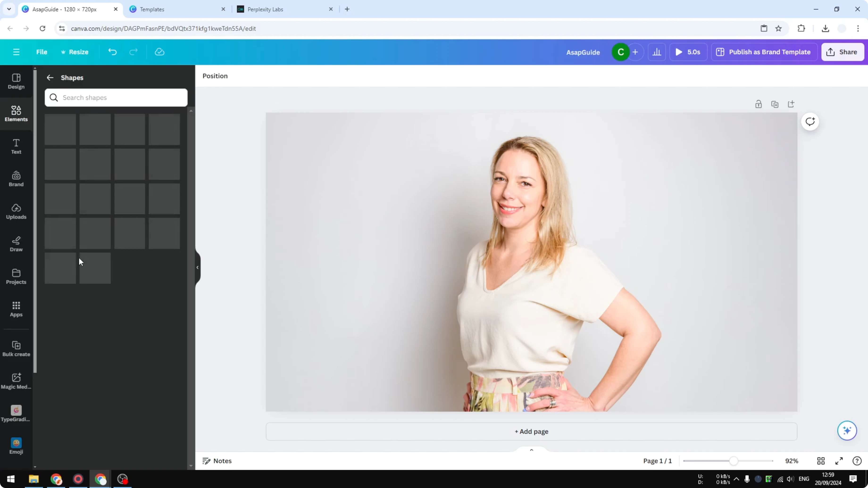
Task: Open grid view of pages
Action: pyautogui.click(x=821, y=461)
